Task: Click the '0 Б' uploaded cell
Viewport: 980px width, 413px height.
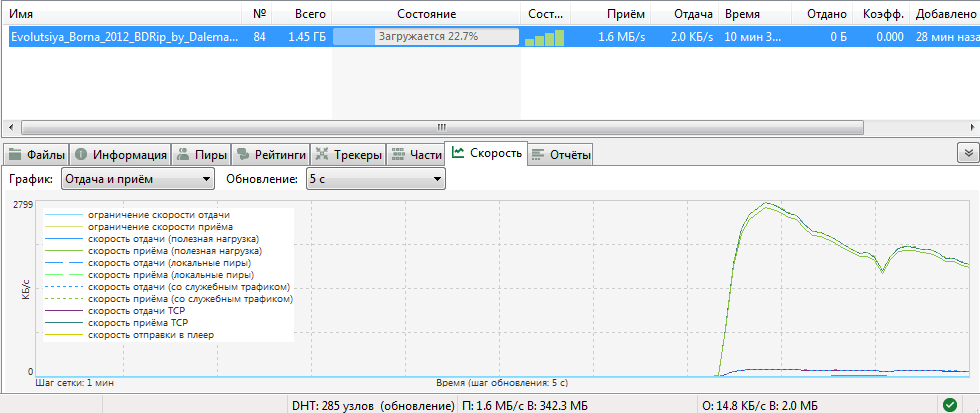Action: [x=839, y=37]
